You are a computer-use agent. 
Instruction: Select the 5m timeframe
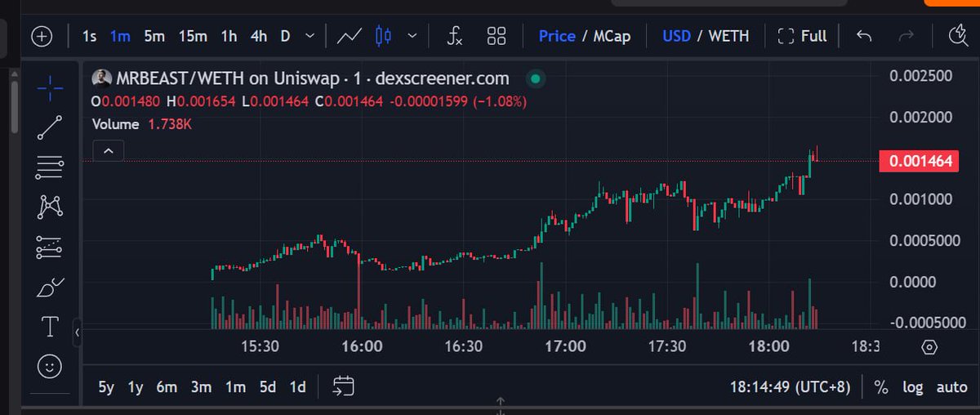click(x=154, y=36)
